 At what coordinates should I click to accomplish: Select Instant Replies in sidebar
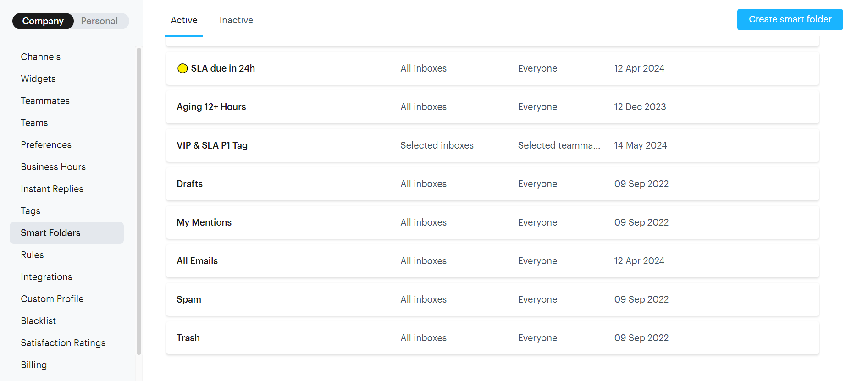click(52, 189)
